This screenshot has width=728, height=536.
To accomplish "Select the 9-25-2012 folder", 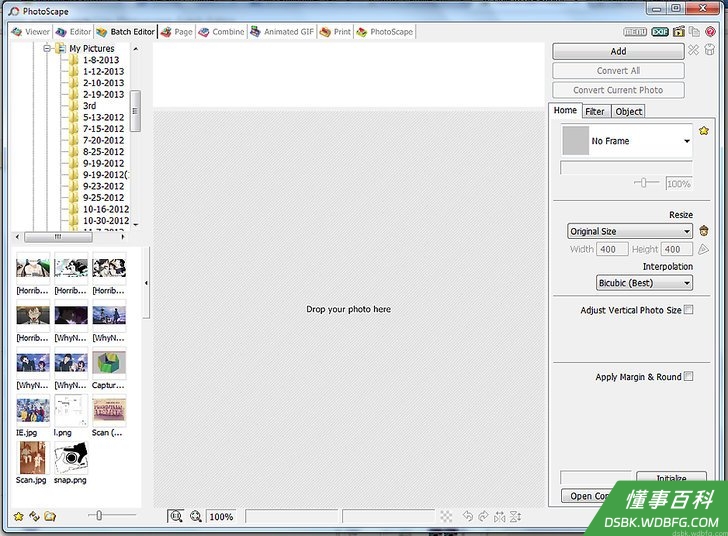I will pos(104,197).
